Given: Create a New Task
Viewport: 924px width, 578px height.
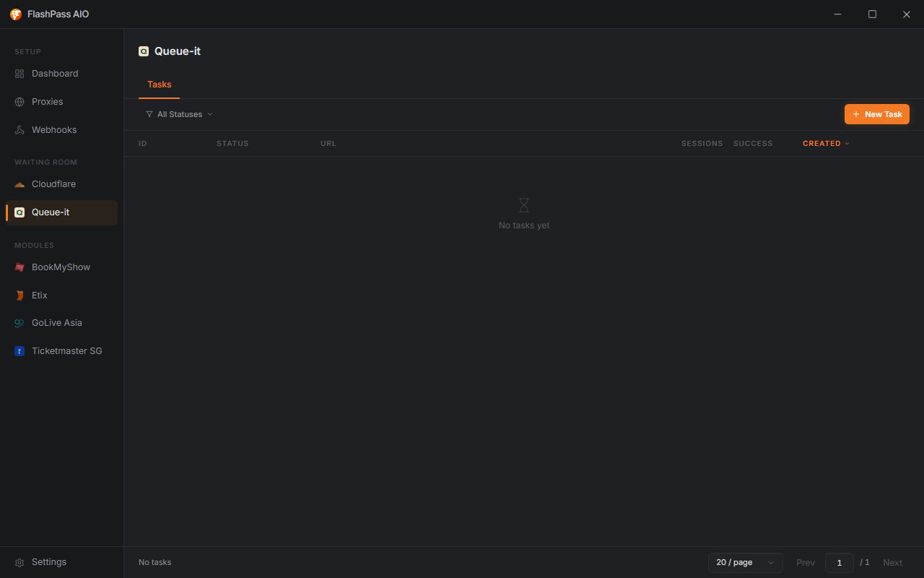Looking at the screenshot, I should [877, 114].
